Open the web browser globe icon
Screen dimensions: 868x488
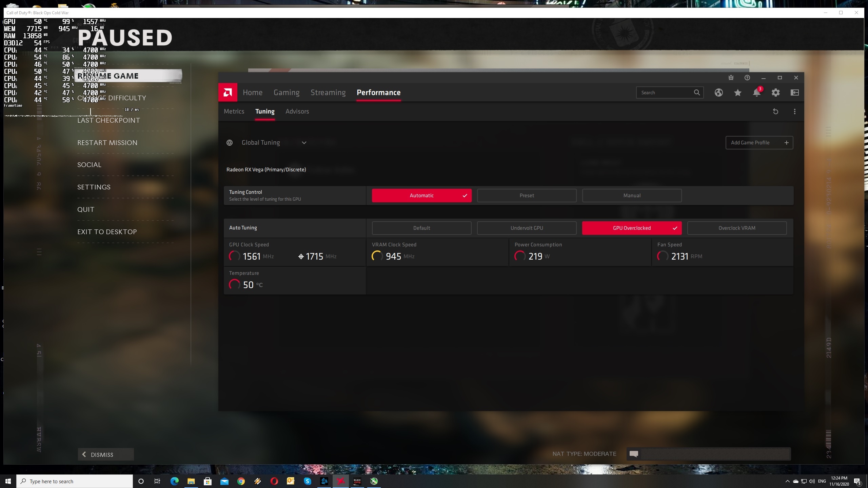coord(718,93)
